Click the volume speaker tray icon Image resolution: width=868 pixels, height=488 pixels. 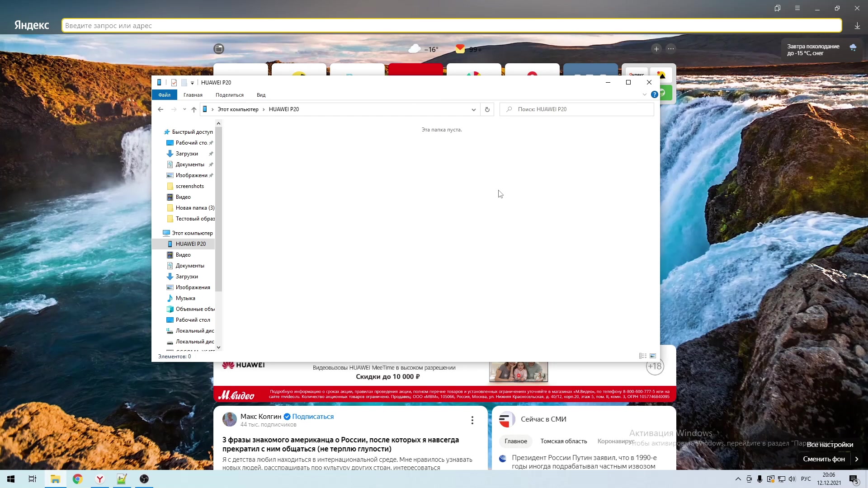(792, 479)
